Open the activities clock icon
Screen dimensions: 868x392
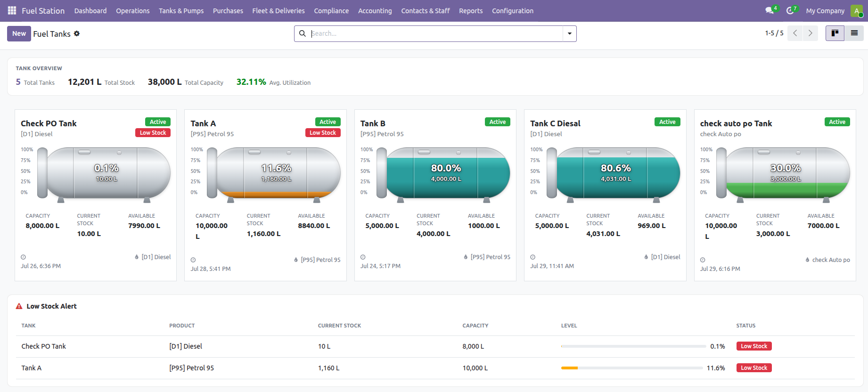790,10
